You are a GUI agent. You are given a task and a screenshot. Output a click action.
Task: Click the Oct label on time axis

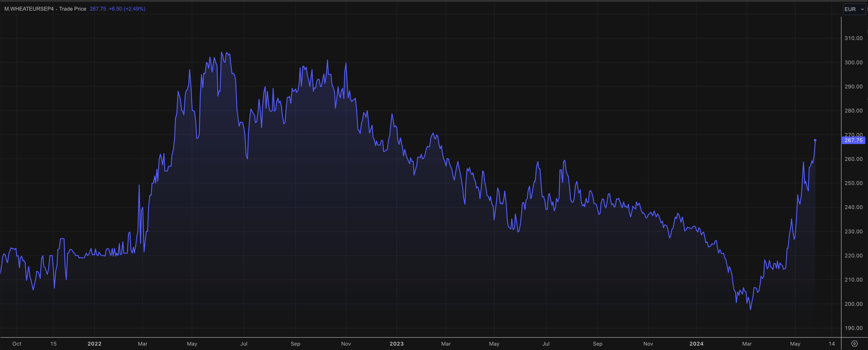tap(17, 344)
